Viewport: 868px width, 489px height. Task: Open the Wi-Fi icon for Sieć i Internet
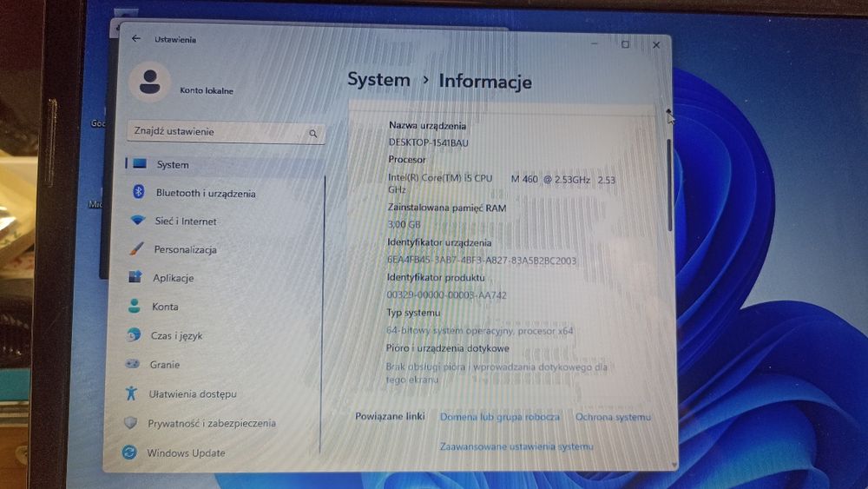pos(138,220)
